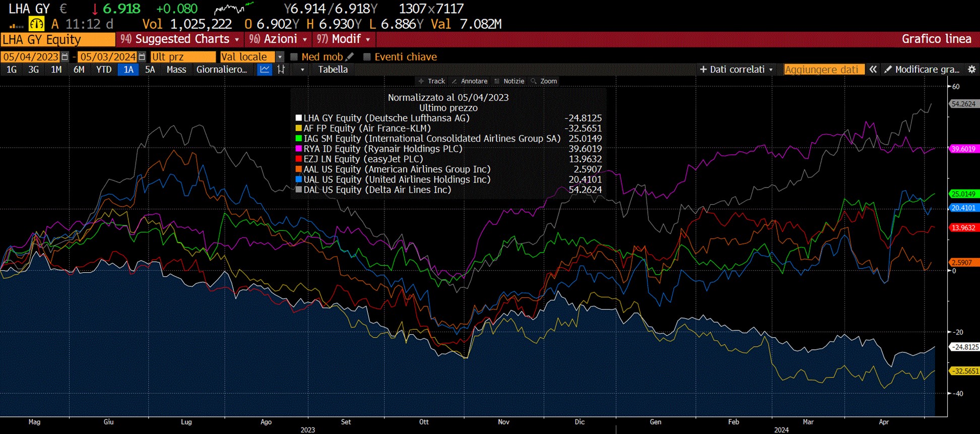The image size is (980, 434).
Task: Click Modificare grafico edit button
Action: pyautogui.click(x=922, y=70)
